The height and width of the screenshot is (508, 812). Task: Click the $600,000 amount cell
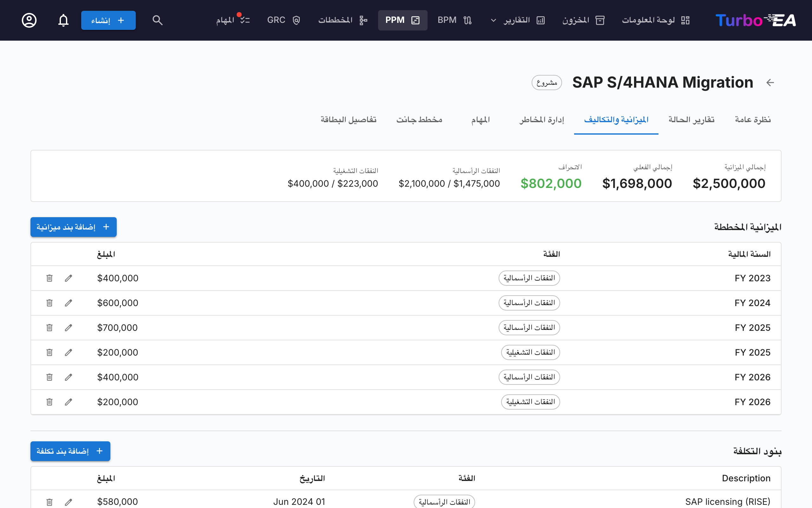(117, 303)
